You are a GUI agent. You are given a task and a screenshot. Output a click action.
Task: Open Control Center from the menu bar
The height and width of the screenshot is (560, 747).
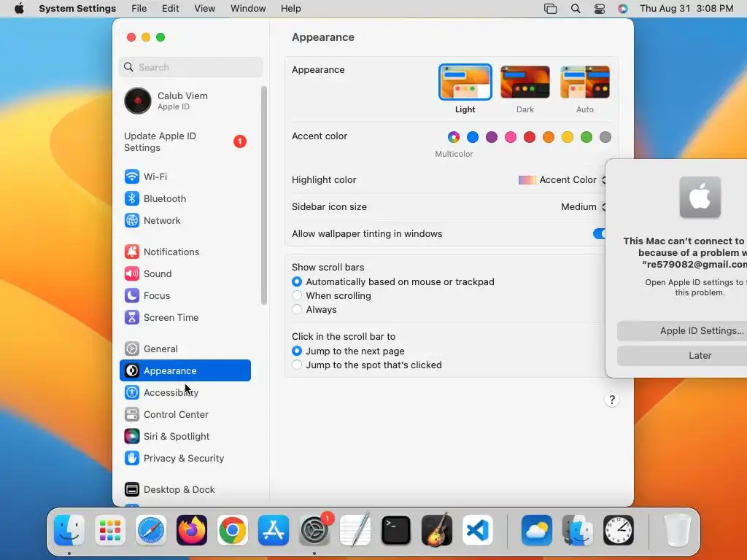click(x=600, y=9)
